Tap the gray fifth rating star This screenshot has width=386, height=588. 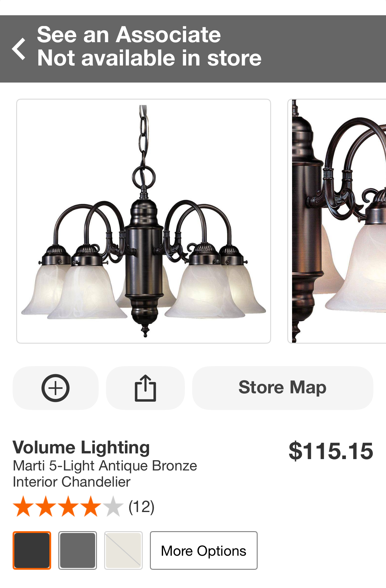pyautogui.click(x=113, y=506)
